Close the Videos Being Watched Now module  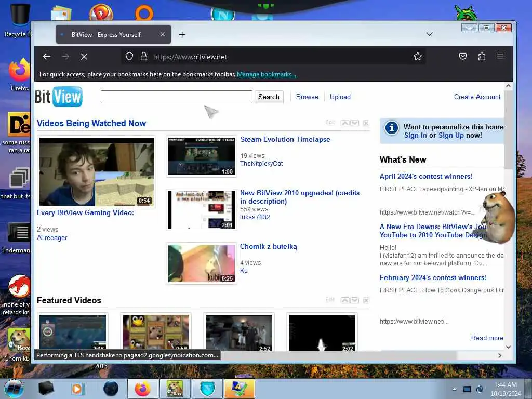(x=366, y=123)
